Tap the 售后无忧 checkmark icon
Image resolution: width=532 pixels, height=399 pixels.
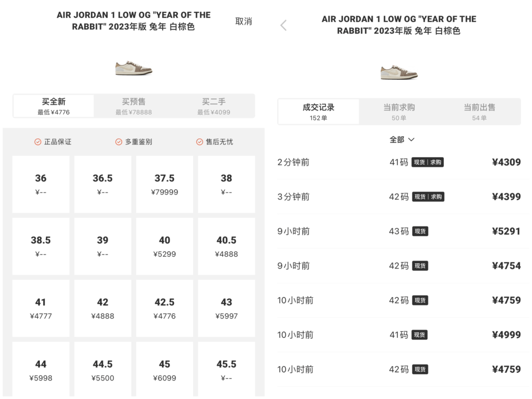coord(199,142)
